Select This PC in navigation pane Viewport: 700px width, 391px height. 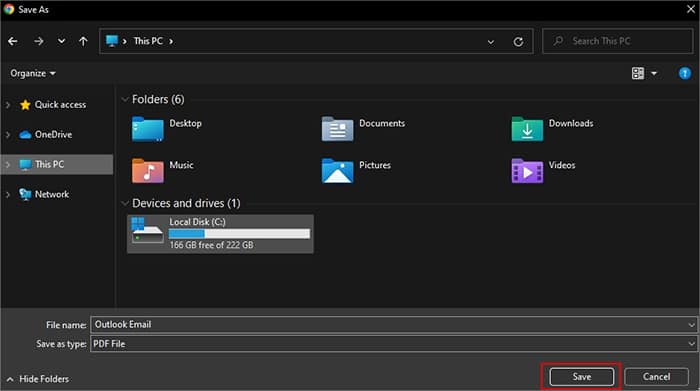[57, 164]
